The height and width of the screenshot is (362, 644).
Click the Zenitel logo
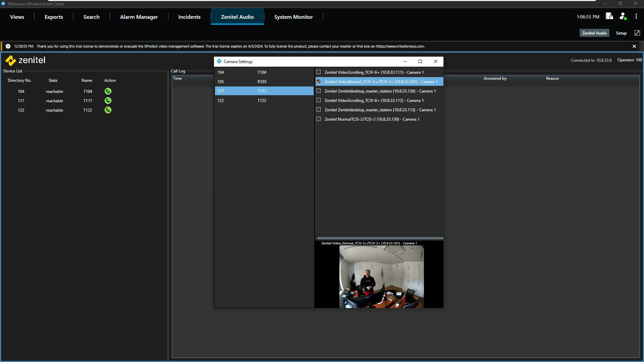(25, 60)
